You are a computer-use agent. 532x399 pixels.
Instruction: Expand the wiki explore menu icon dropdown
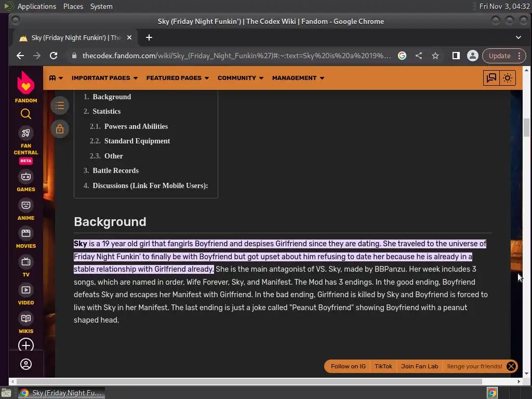(x=56, y=78)
